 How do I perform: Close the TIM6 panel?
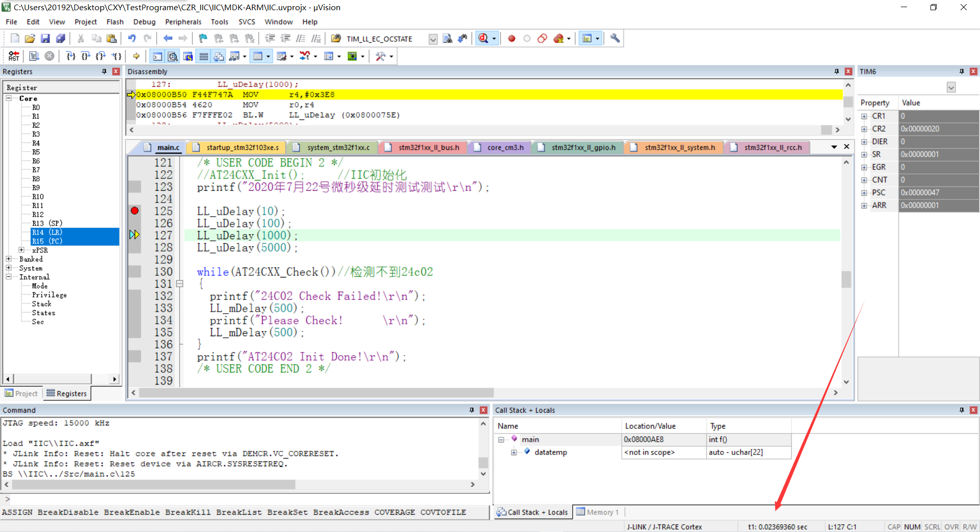point(973,71)
